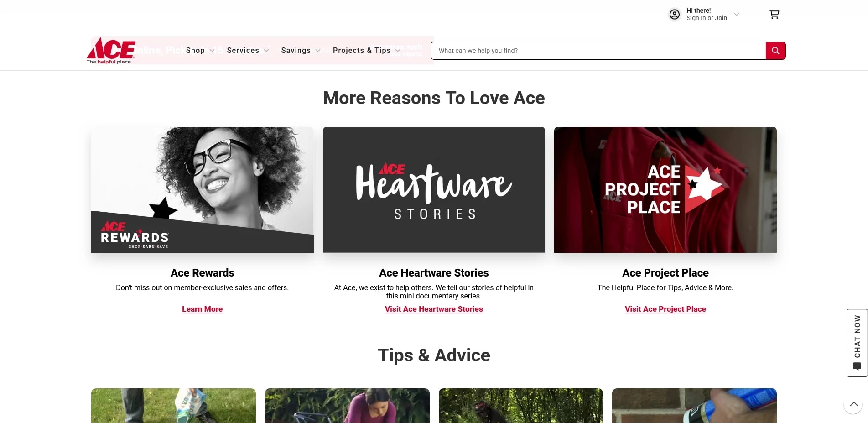Click Visit Ace Heartware Stories
This screenshot has width=868, height=423.
coord(433,309)
